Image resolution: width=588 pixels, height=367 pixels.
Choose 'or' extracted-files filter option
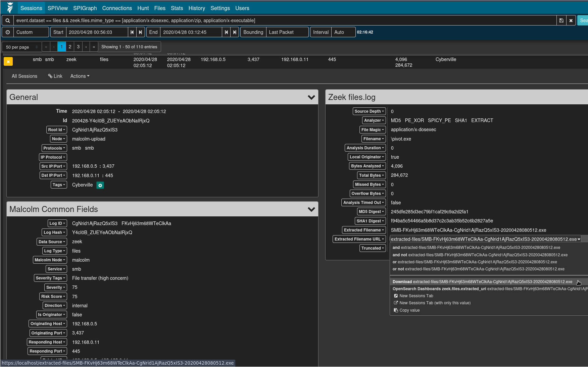(489, 262)
